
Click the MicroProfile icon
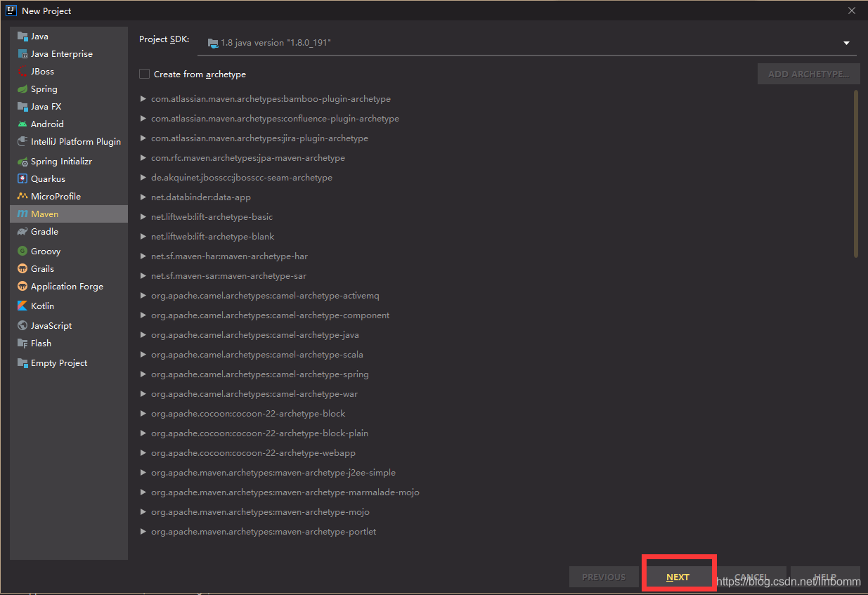(x=22, y=196)
